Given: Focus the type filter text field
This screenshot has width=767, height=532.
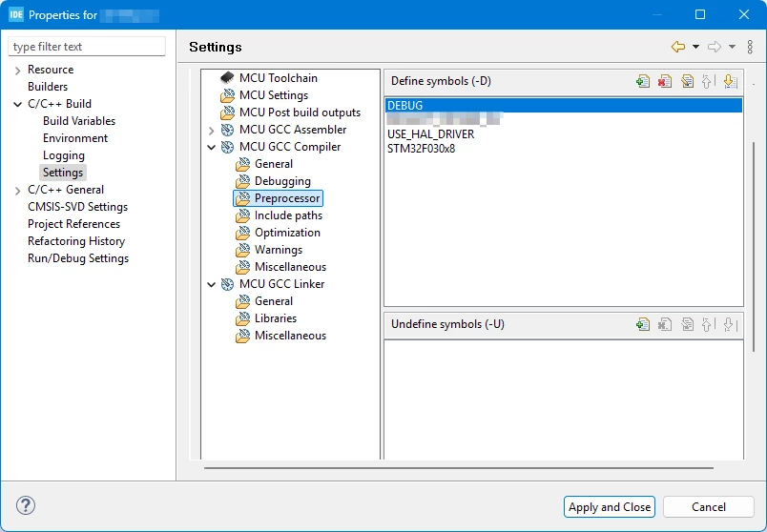Looking at the screenshot, I should pos(87,47).
